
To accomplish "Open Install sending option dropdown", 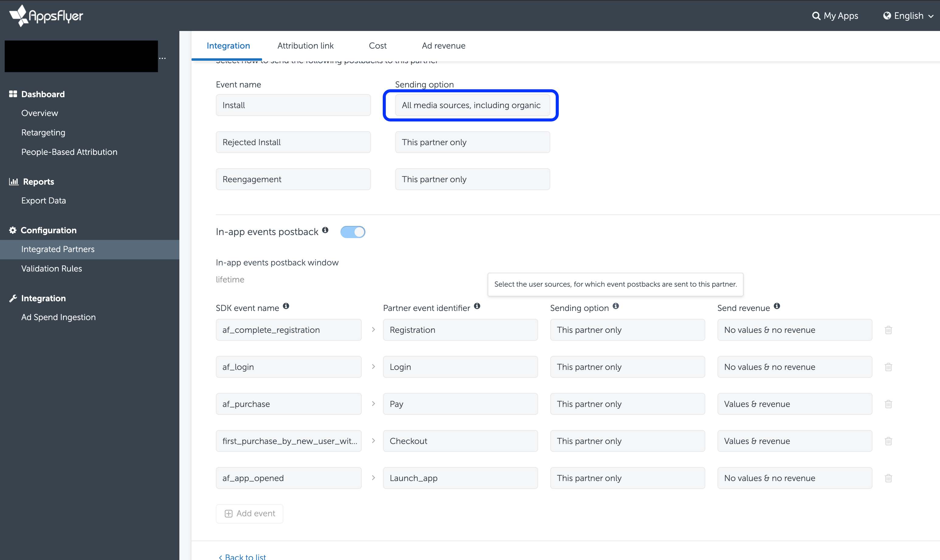I will coord(472,105).
